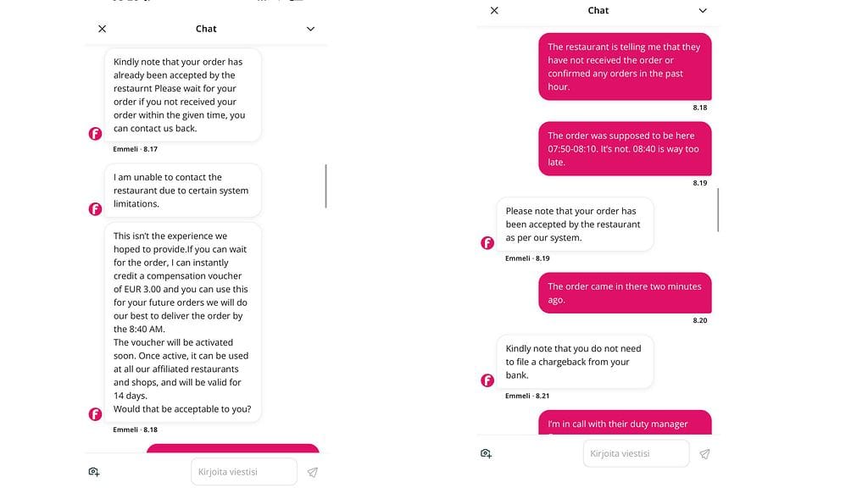Screen dimensions: 868x488
Task: Attach a photo in left chat
Action: click(x=94, y=472)
